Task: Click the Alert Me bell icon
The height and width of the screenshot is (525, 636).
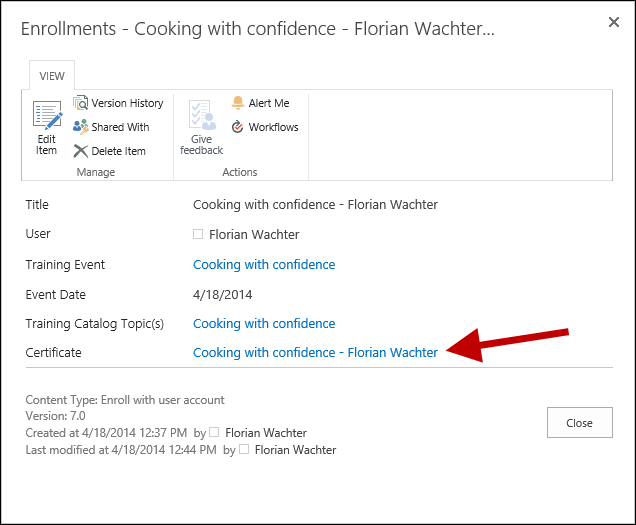Action: 238,103
